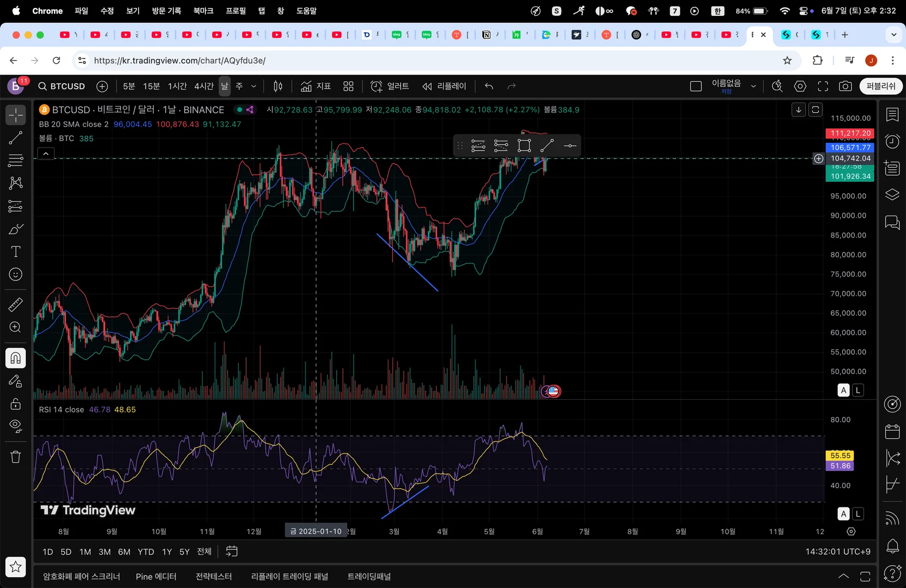This screenshot has height=588, width=906.
Task: Toggle auto scale A on price pane
Action: point(844,390)
